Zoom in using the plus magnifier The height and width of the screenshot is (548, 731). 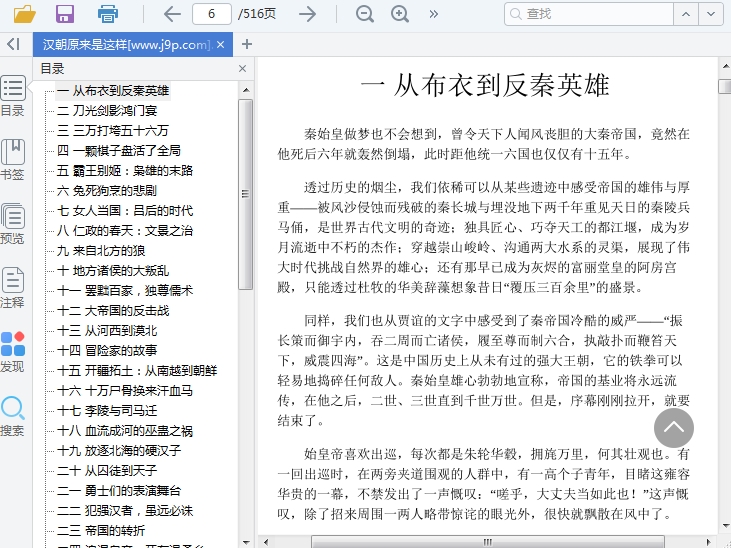(400, 14)
